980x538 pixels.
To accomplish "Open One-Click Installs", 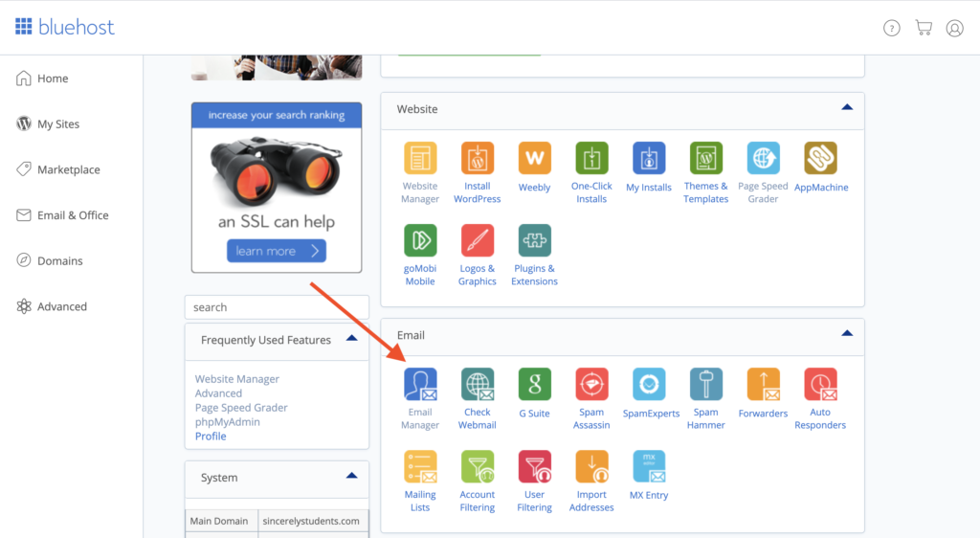I will coord(591,158).
